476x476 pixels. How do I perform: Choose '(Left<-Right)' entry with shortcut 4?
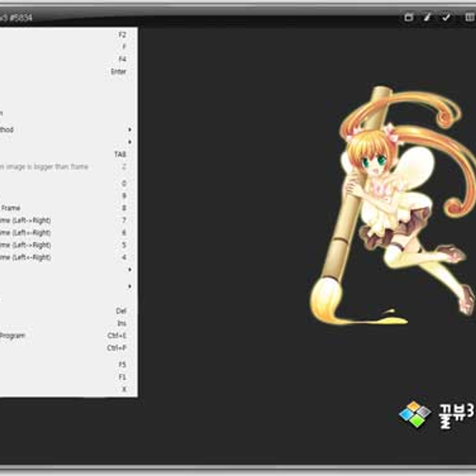tap(69, 257)
